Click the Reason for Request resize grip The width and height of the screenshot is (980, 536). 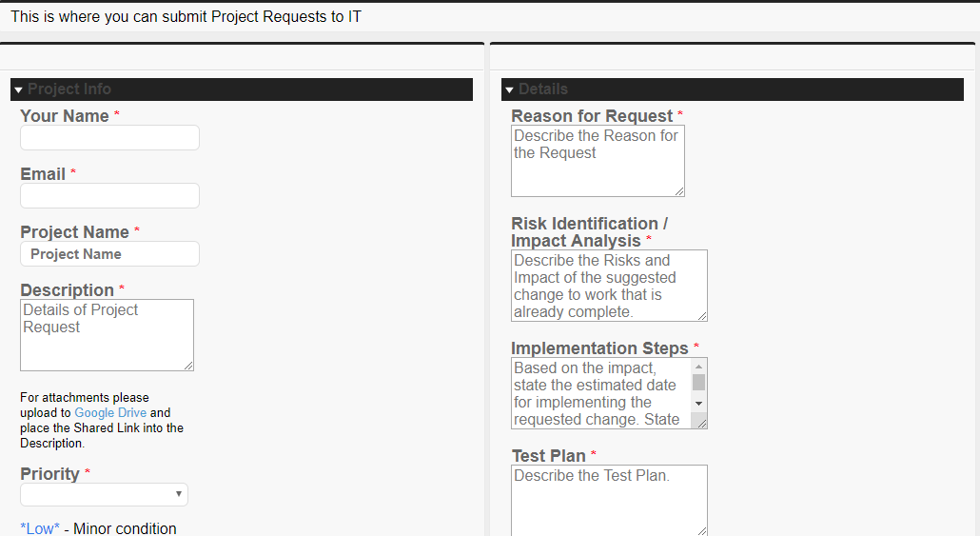(x=679, y=191)
